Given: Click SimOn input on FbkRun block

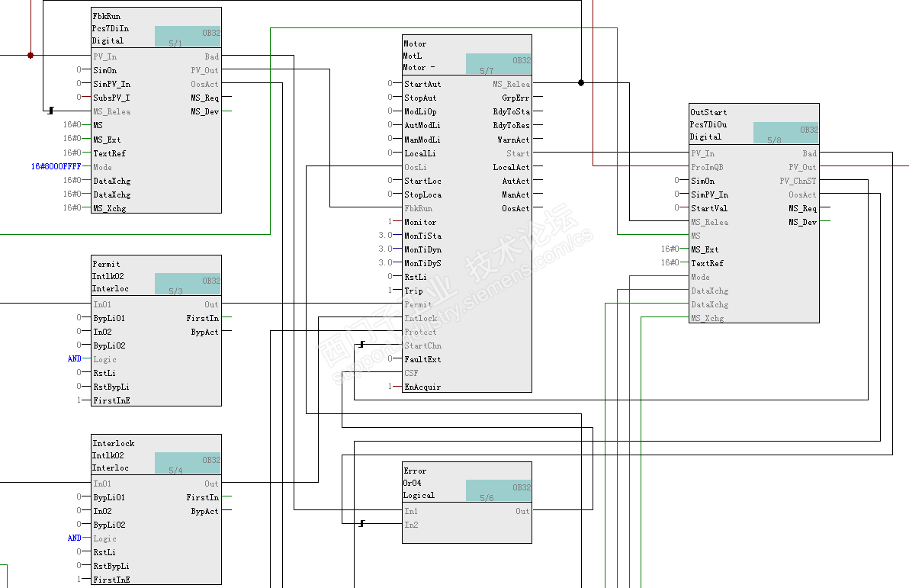Looking at the screenshot, I should (x=105, y=70).
